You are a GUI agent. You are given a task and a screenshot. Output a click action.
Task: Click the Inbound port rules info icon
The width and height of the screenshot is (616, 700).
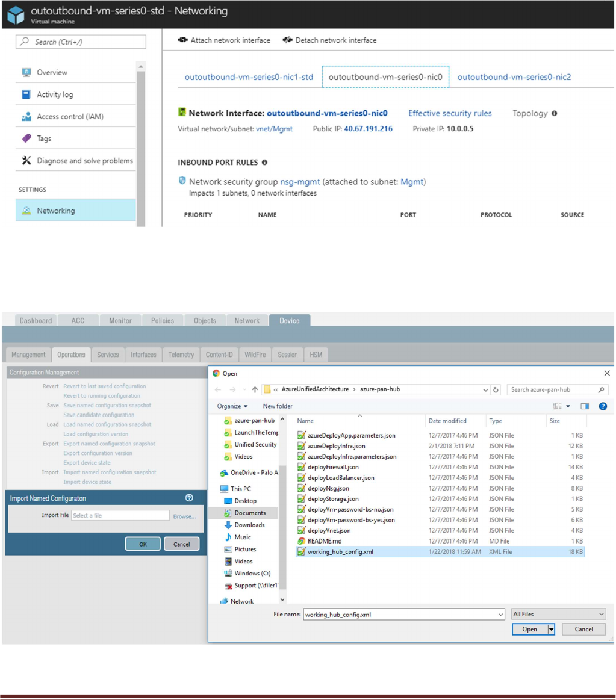[x=264, y=163]
